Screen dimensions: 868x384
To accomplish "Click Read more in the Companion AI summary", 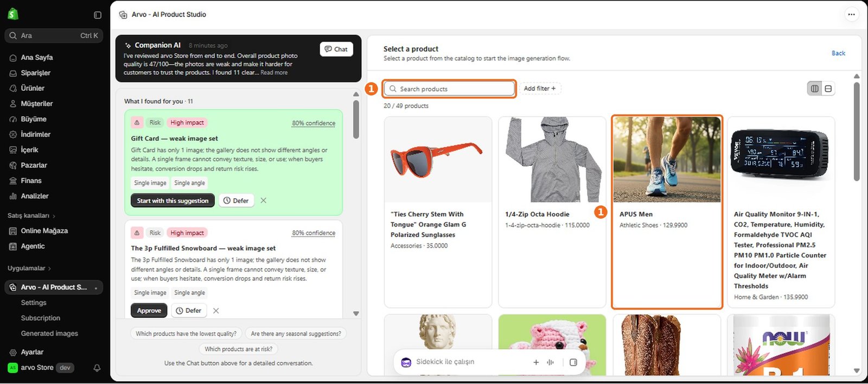I will [x=274, y=73].
